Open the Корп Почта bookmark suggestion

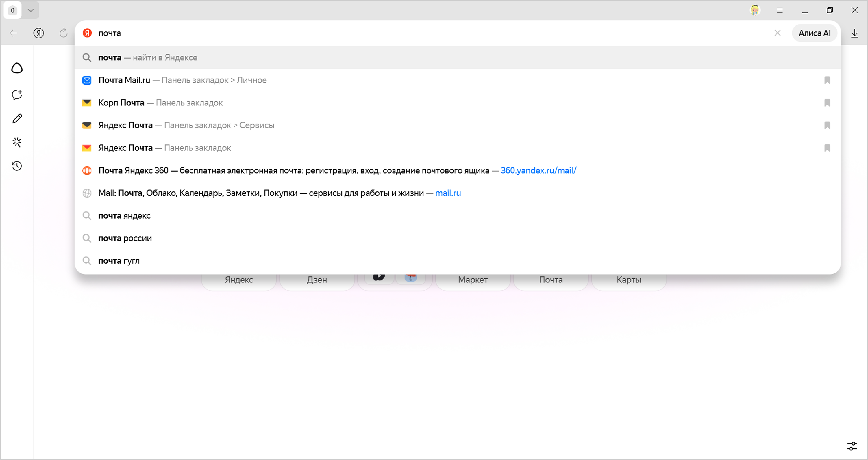click(x=458, y=103)
